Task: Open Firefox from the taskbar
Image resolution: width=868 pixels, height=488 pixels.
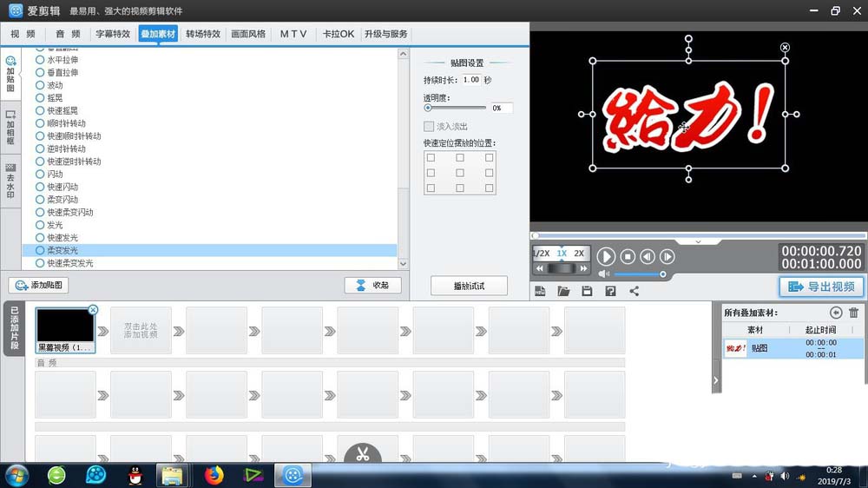Action: (214, 475)
